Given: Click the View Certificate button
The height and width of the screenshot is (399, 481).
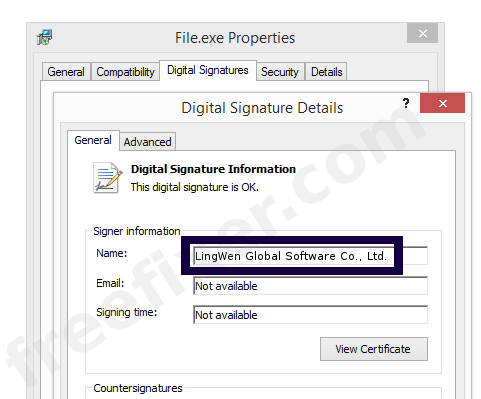Looking at the screenshot, I should (x=374, y=349).
